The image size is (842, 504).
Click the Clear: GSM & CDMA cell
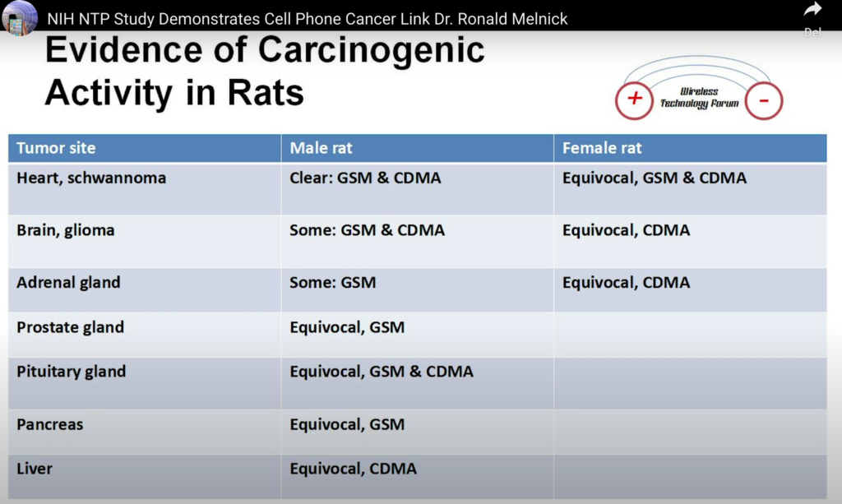(x=365, y=178)
